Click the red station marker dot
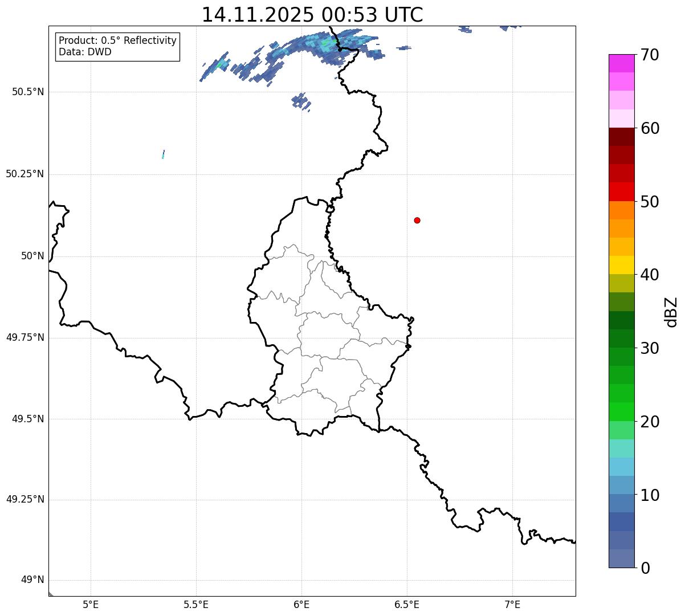The image size is (685, 616). click(417, 220)
